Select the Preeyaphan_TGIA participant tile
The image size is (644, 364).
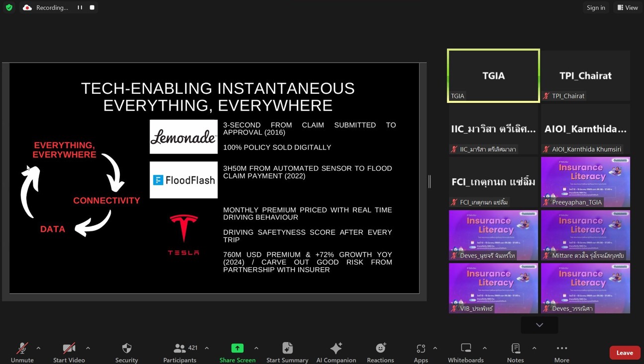coord(585,182)
